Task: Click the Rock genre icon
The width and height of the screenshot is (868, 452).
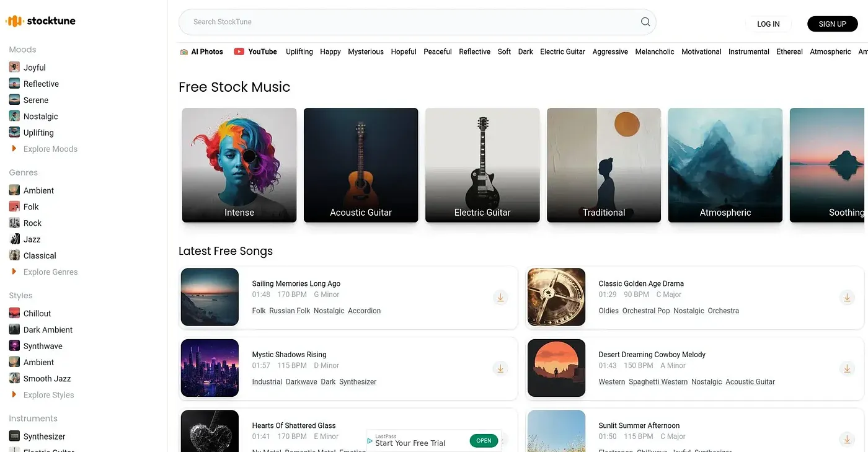Action: pos(14,223)
